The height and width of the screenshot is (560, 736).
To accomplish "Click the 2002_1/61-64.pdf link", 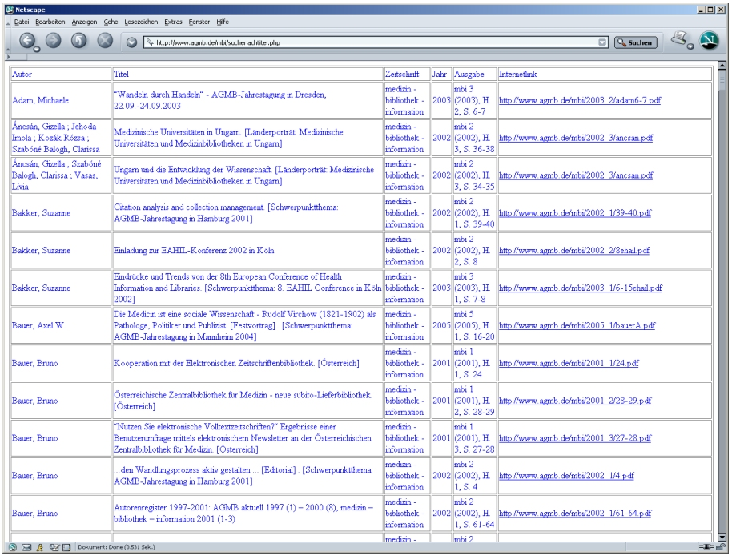I will point(575,513).
